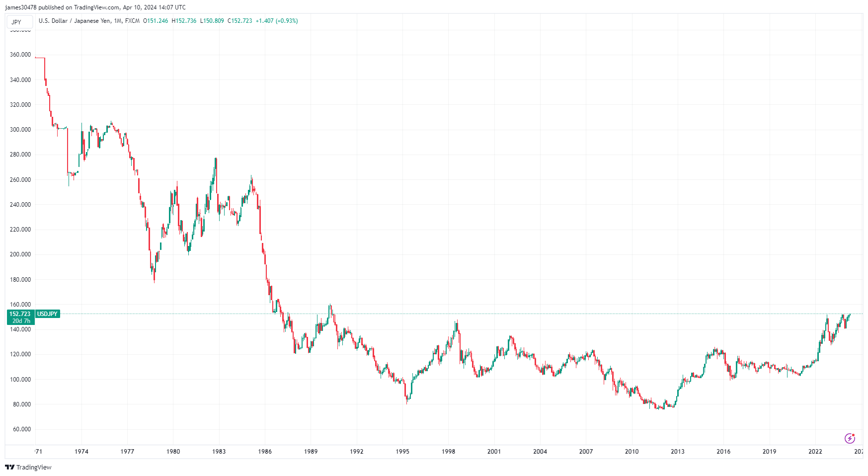Viewport: 868px width, 476px height.
Task: Click the 320.000 price axis label
Action: click(x=20, y=104)
